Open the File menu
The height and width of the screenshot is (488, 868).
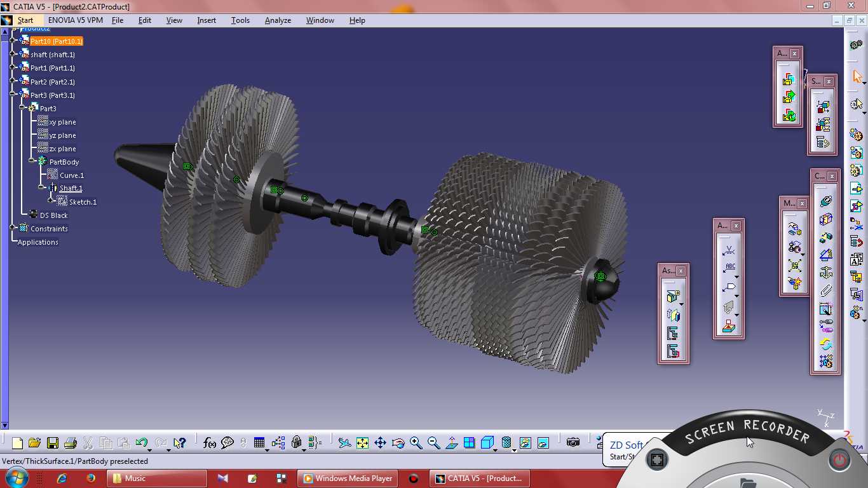point(118,20)
